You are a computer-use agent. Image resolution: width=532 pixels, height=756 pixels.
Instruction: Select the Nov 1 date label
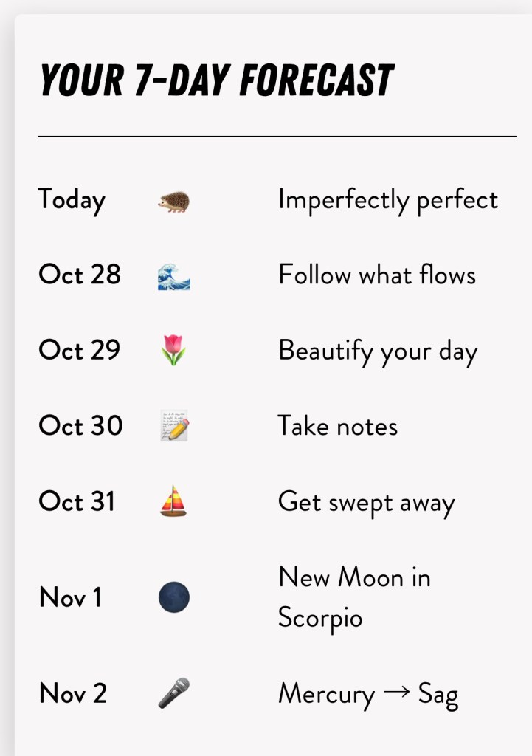70,597
